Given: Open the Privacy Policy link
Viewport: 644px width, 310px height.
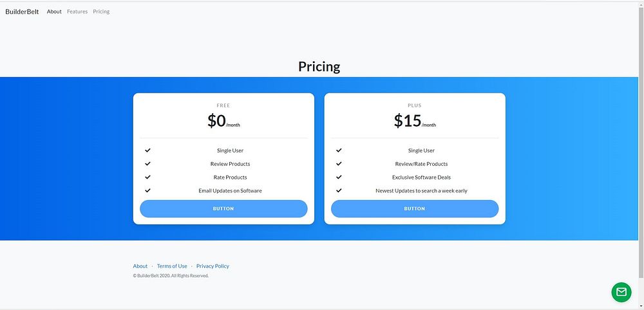Looking at the screenshot, I should (213, 266).
